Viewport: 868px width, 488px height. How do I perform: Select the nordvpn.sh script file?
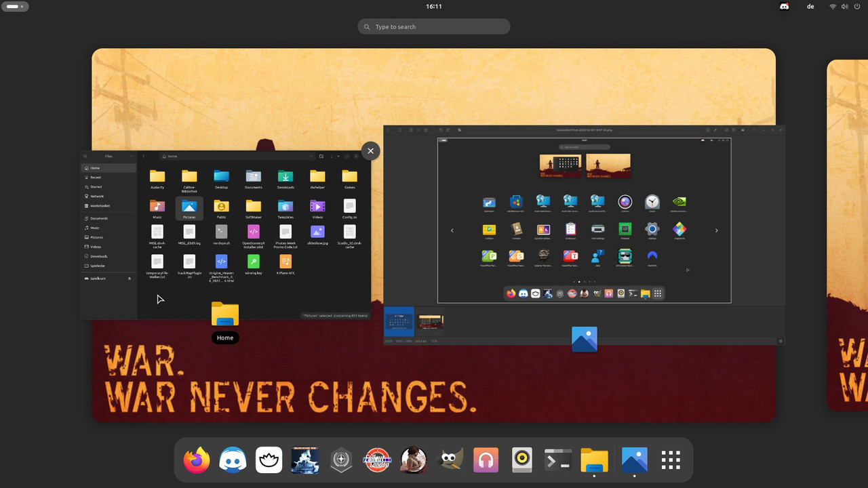[x=221, y=235]
